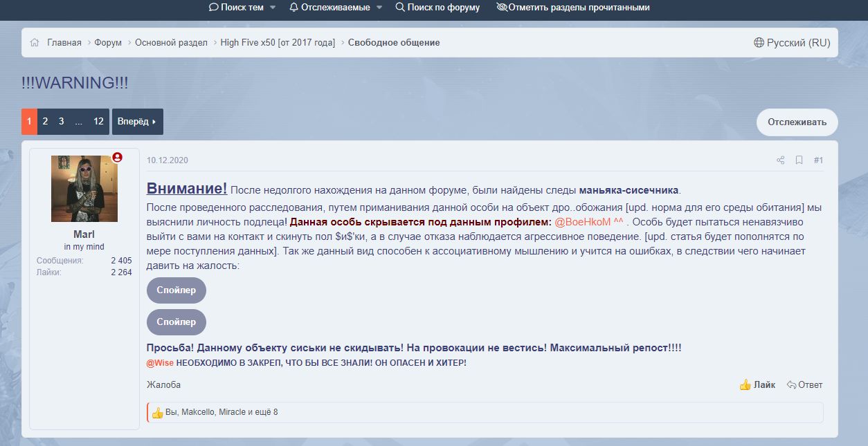Click the thumbs-up icon next to Лайк
868x446 pixels.
pos(745,384)
